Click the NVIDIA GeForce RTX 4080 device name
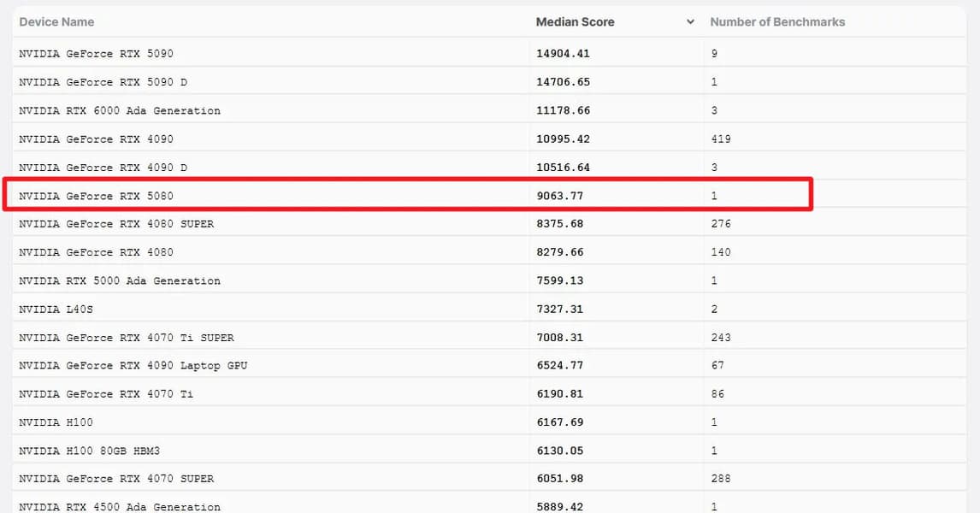This screenshot has width=980, height=513. click(x=96, y=252)
